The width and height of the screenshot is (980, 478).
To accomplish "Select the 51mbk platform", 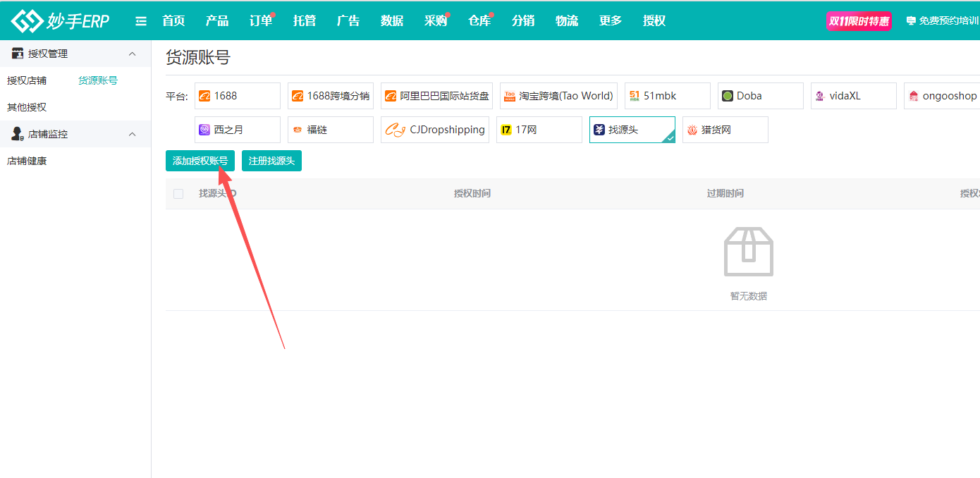I will click(x=668, y=96).
